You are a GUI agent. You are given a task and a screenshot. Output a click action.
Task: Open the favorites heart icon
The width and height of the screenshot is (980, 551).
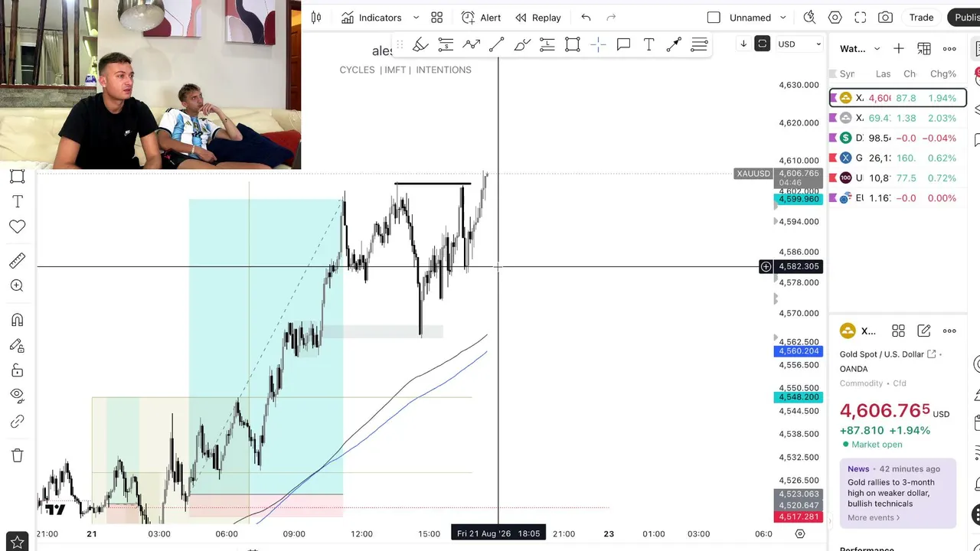point(17,227)
